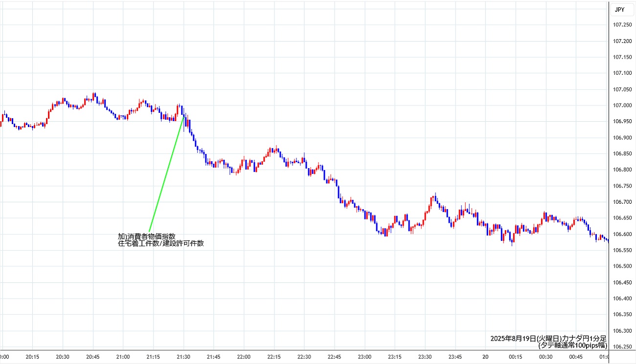The width and height of the screenshot is (636, 364).
Task: Click the 23:45 time axis label
Action: (x=455, y=357)
